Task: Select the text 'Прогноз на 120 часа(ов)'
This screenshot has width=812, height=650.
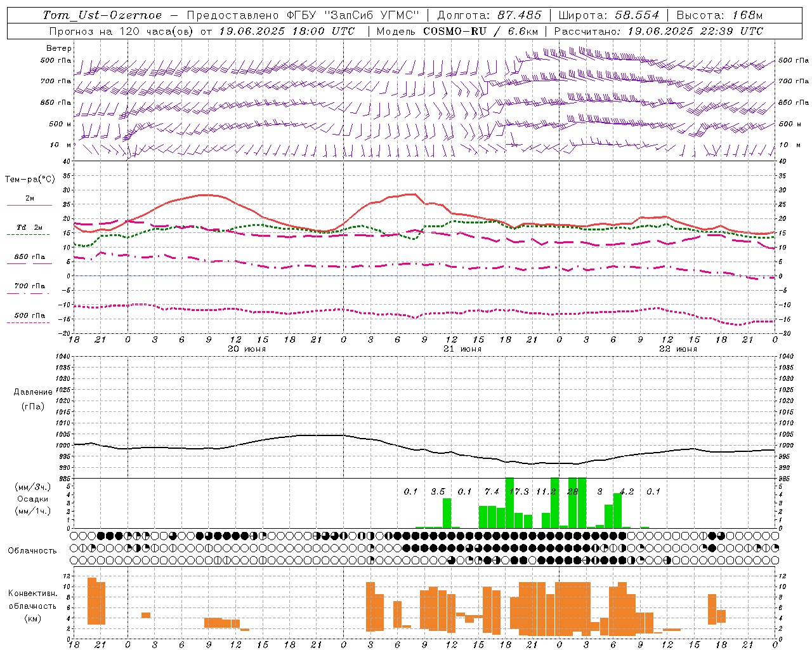Action: pos(122,31)
